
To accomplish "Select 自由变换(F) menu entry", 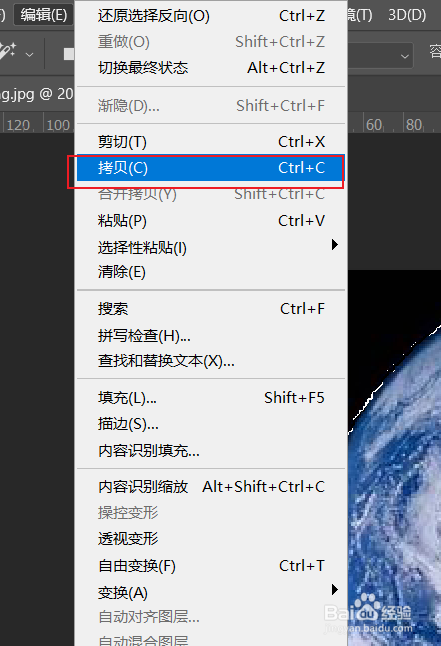I will tap(211, 566).
